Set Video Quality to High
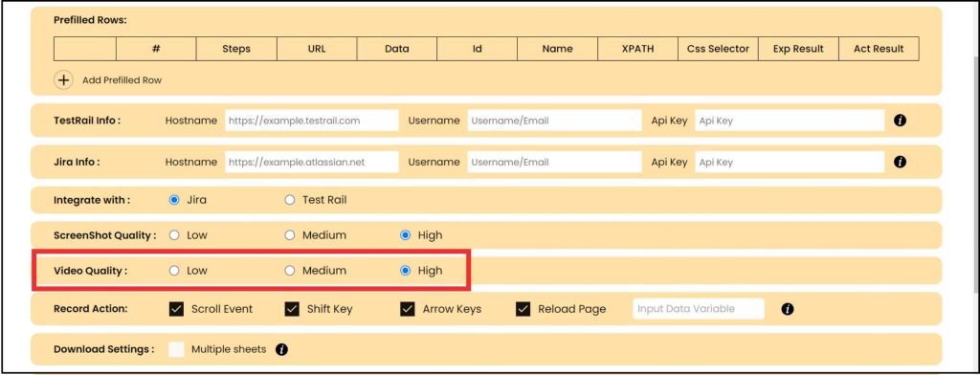Image resolution: width=980 pixels, height=375 pixels. coord(405,271)
